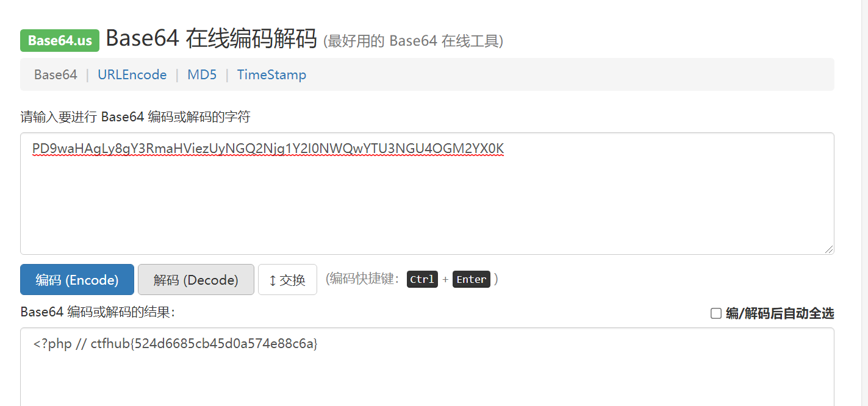Click the 编/解码后自动全选 label text
Screen dimensions: 868x406
(780, 313)
